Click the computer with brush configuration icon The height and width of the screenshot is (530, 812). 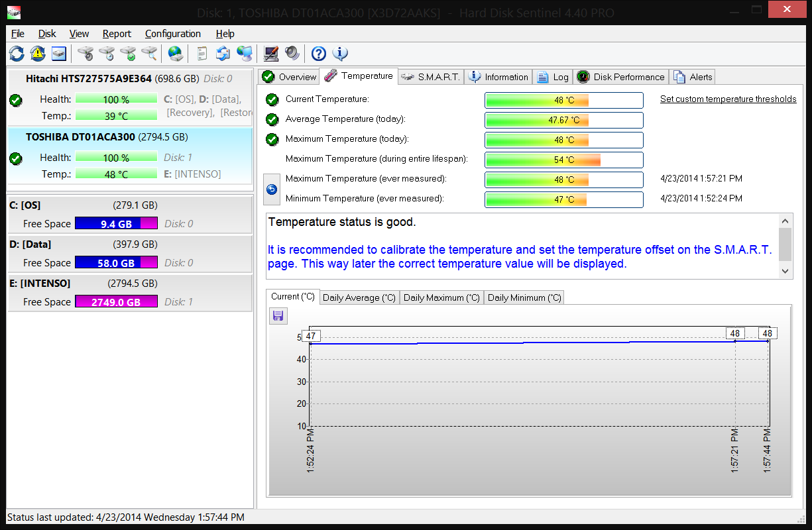(x=270, y=54)
